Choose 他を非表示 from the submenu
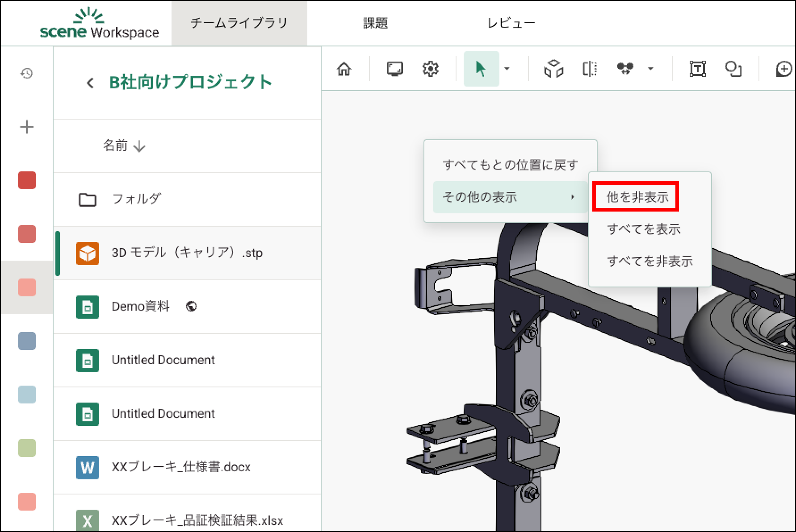This screenshot has height=532, width=796. (x=637, y=197)
